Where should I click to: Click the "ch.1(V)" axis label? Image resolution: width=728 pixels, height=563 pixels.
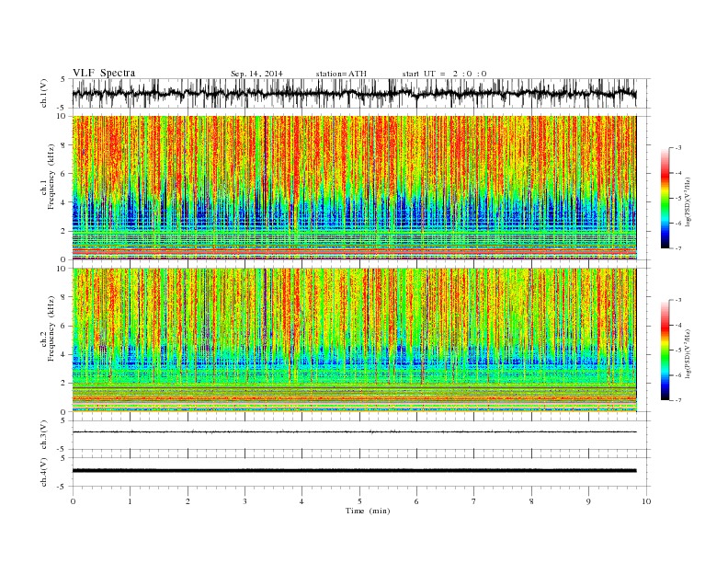(x=44, y=93)
